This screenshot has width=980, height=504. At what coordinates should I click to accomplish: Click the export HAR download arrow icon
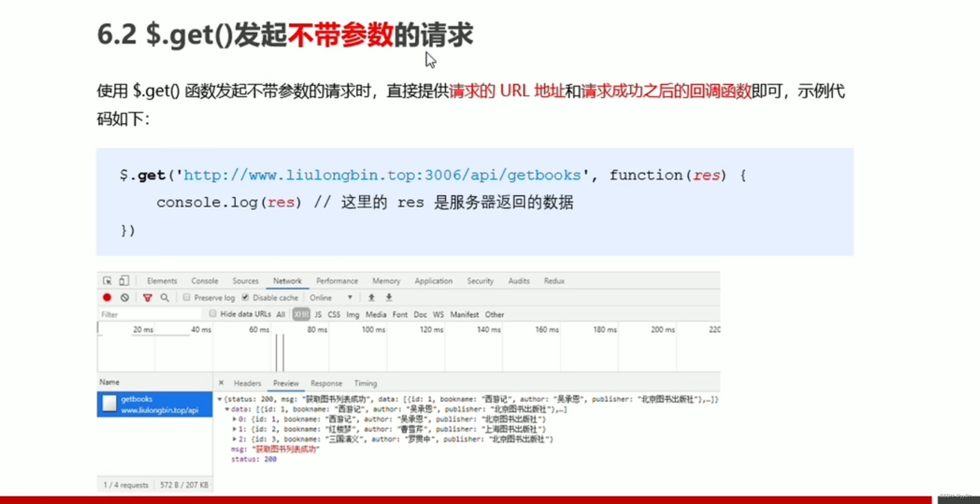[389, 297]
